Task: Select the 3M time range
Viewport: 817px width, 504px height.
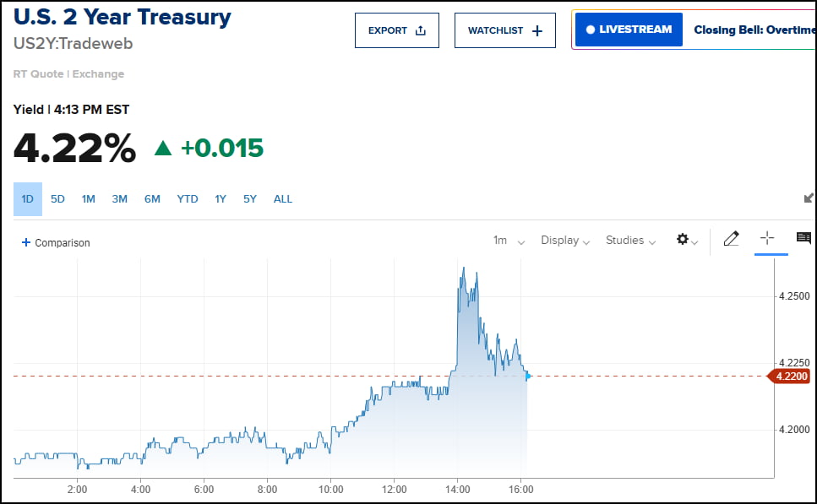Action: [x=120, y=199]
